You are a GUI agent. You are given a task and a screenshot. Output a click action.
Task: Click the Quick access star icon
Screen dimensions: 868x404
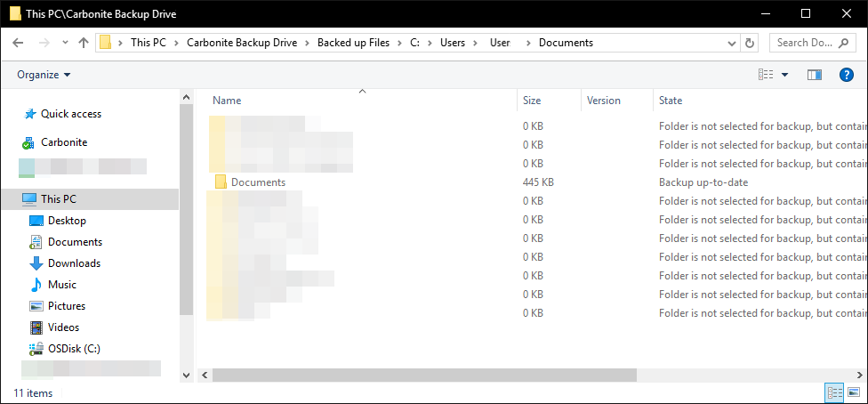[29, 114]
